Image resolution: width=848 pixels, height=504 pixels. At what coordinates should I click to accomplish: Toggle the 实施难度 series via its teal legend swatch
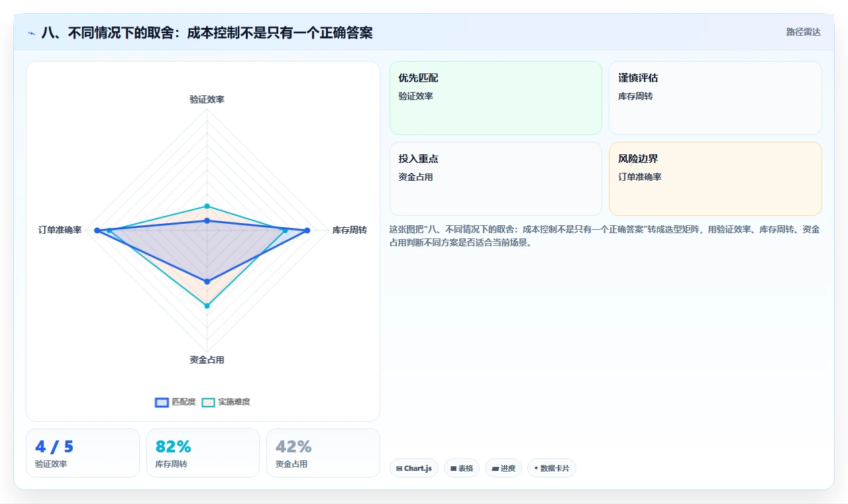click(x=208, y=402)
